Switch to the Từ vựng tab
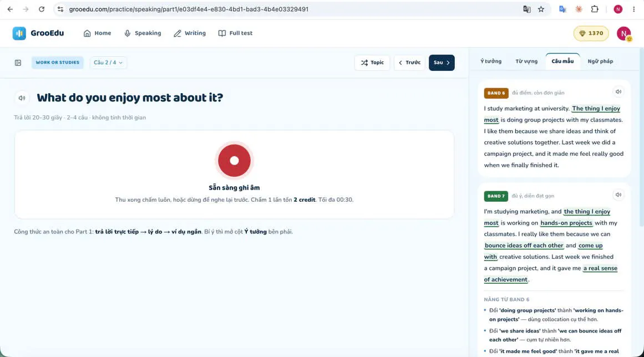Viewport: 644px width, 357px height. (526, 61)
